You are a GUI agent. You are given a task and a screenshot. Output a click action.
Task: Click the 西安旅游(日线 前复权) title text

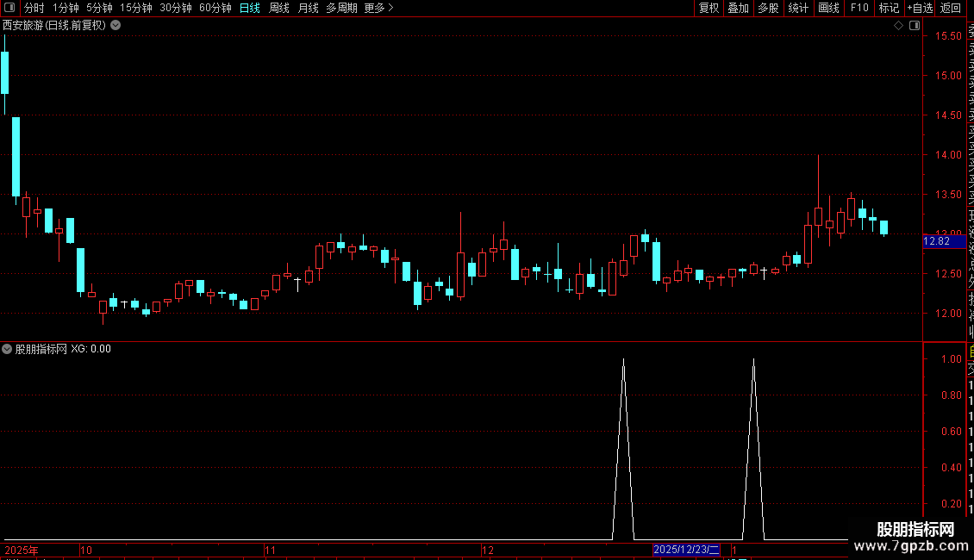tap(54, 26)
